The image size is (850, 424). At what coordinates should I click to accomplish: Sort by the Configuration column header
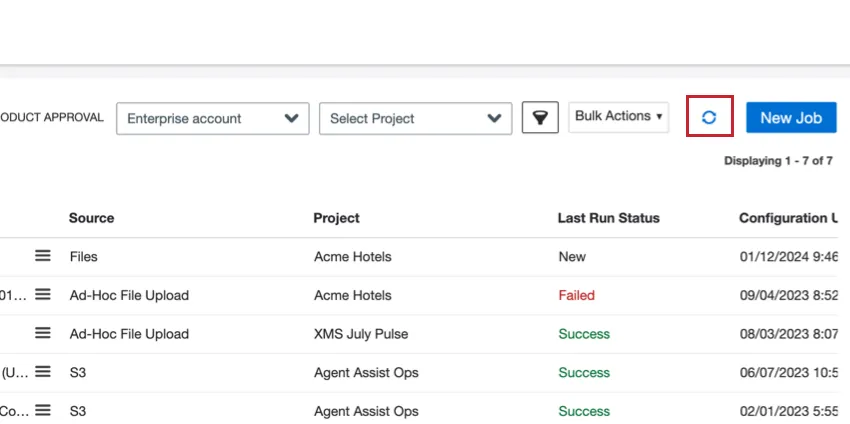(x=792, y=218)
